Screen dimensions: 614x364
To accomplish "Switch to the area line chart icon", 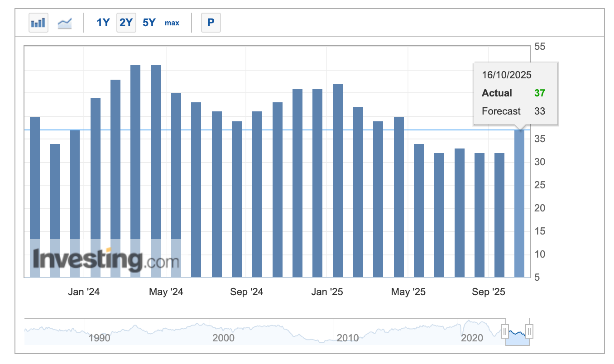I will pos(65,23).
